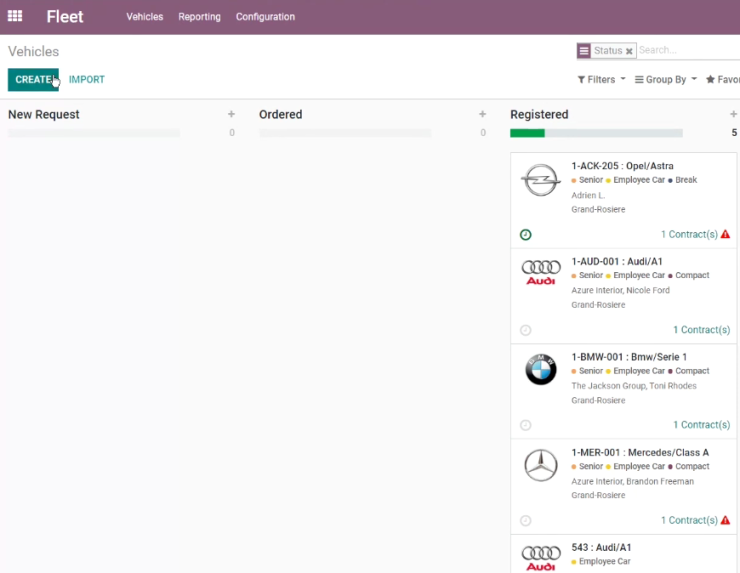740x573 pixels.
Task: Open the apps grid menu icon
Action: coord(15,16)
